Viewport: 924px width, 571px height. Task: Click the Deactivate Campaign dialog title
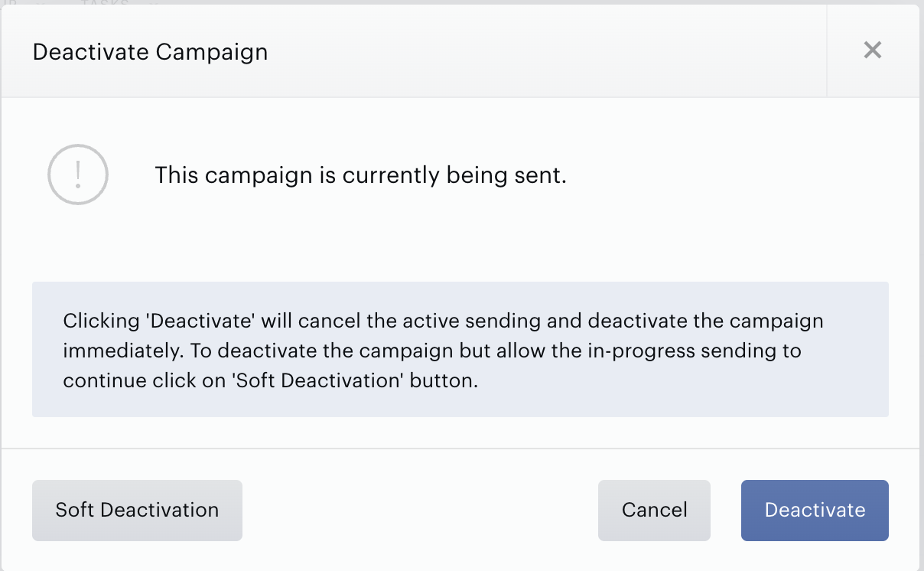point(150,52)
